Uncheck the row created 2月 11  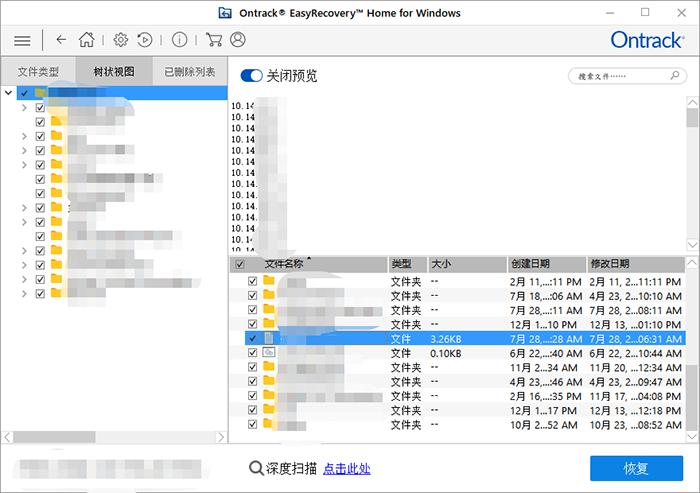coord(252,281)
